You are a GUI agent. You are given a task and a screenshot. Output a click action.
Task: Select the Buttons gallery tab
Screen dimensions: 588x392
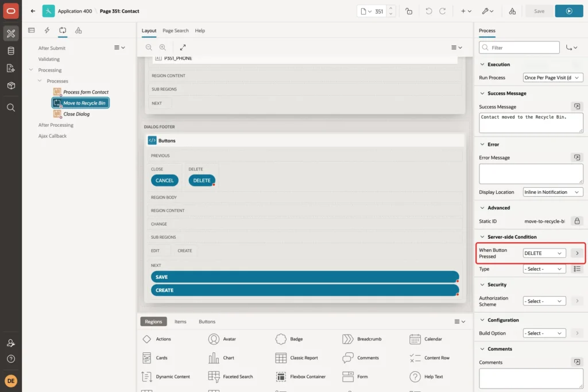(x=207, y=321)
